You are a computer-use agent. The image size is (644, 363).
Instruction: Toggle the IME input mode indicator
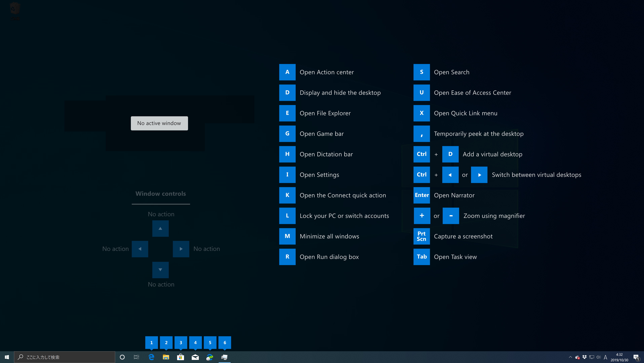pyautogui.click(x=605, y=357)
